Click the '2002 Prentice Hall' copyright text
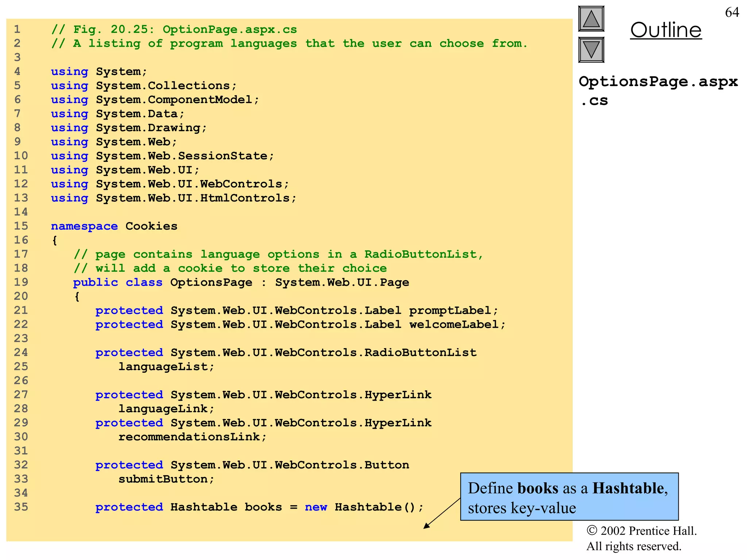 (x=642, y=531)
